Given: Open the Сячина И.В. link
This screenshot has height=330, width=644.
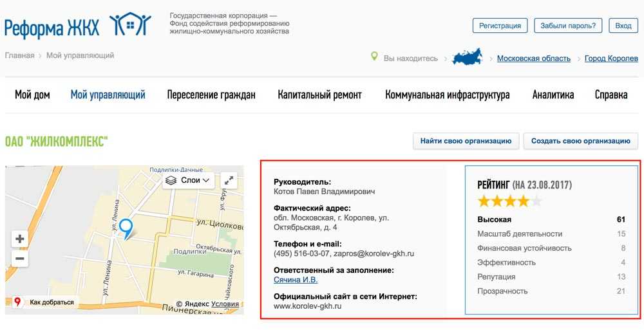Looking at the screenshot, I should tap(296, 280).
